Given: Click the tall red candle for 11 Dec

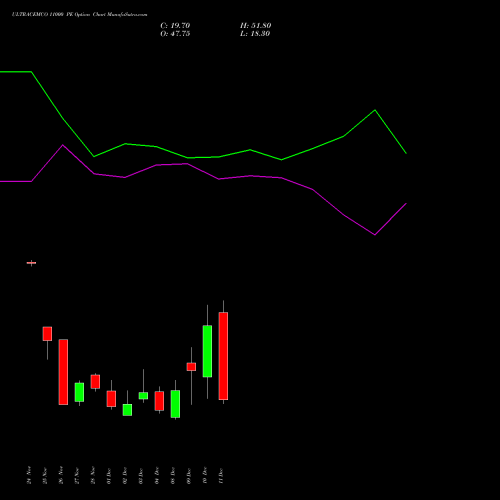Looking at the screenshot, I should point(223,356).
